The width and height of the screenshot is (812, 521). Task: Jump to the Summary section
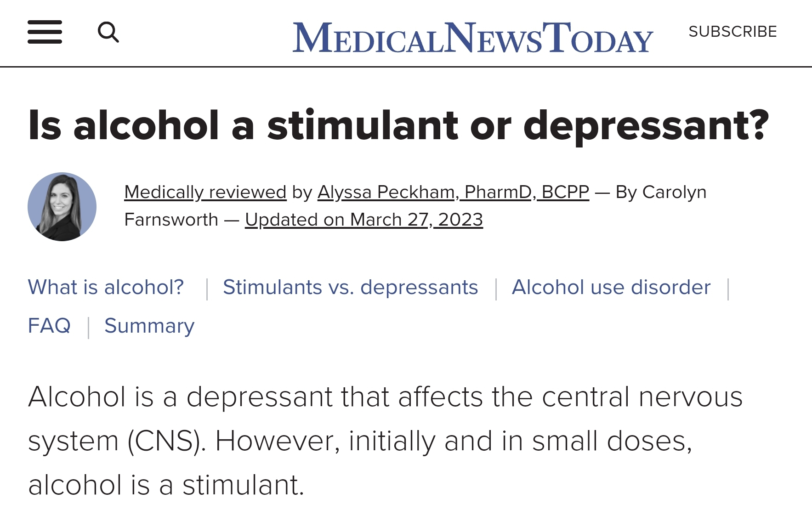click(149, 326)
